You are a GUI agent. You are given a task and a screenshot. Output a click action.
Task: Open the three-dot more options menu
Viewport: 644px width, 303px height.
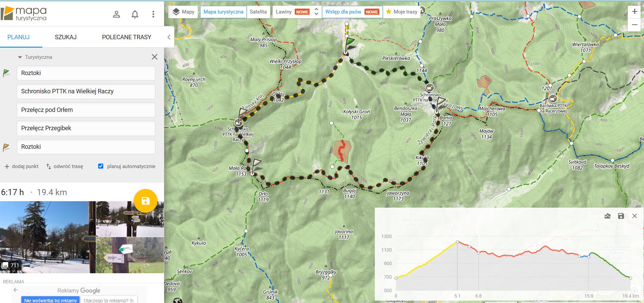tap(153, 14)
